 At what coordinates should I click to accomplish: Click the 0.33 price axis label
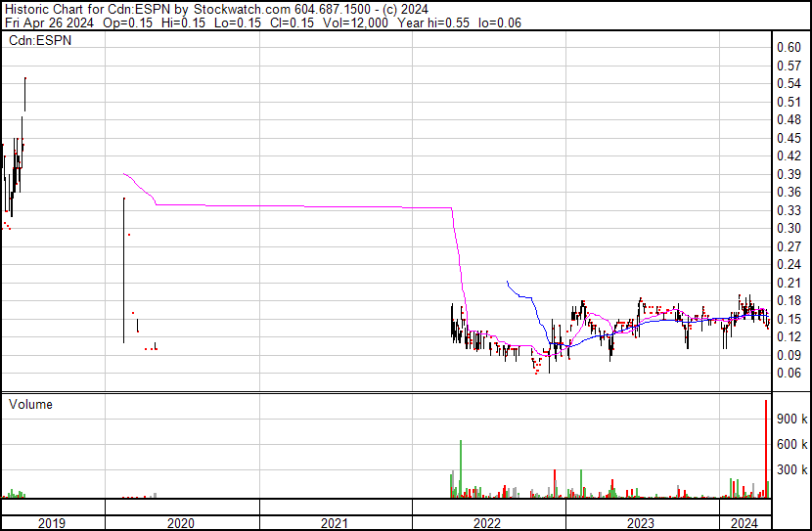tap(789, 210)
